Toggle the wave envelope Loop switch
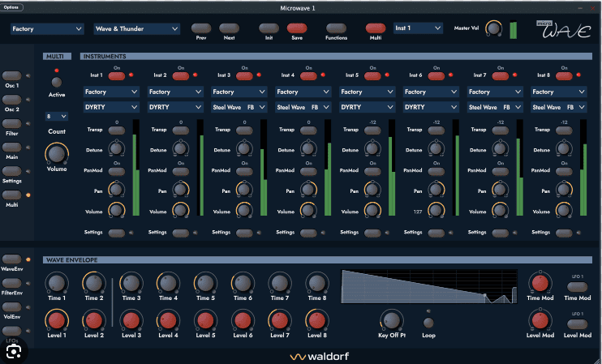Image resolution: width=602 pixels, height=364 pixels. [428, 323]
